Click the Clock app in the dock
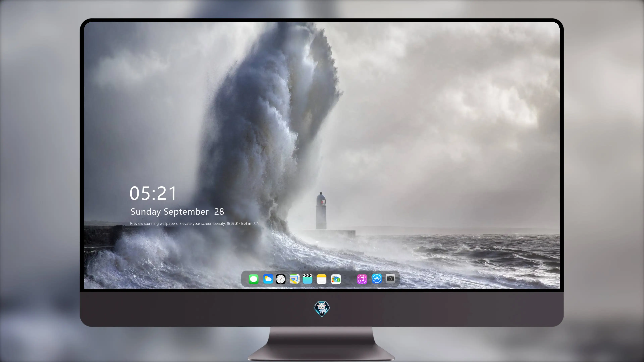The height and width of the screenshot is (362, 644). click(281, 279)
